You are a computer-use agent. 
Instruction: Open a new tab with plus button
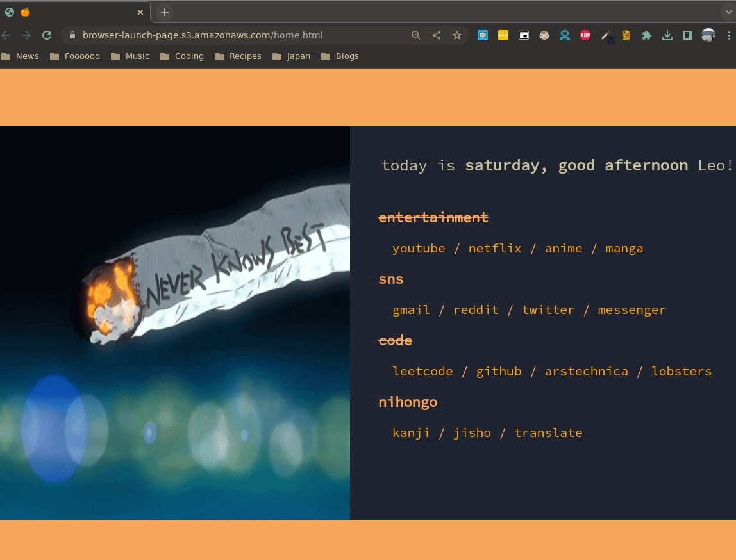pyautogui.click(x=165, y=12)
